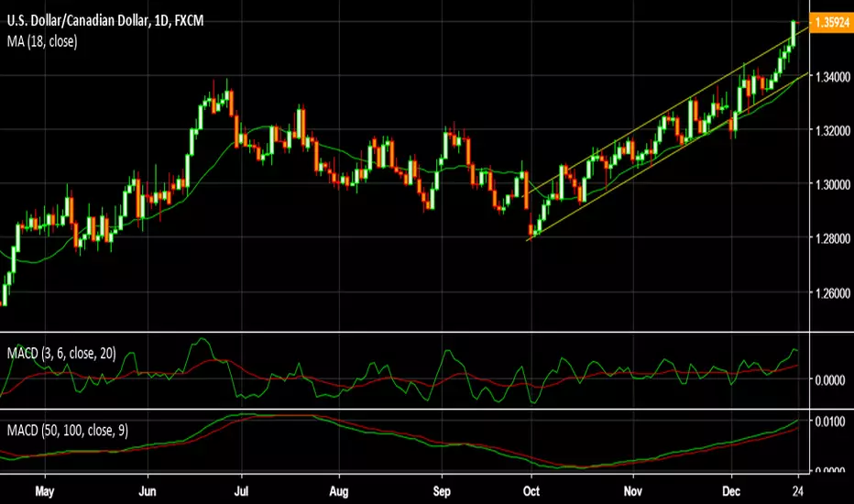Open the MACD (3, 6, close, 20) indicator label
Viewport: 854px width, 504px height.
coord(61,354)
